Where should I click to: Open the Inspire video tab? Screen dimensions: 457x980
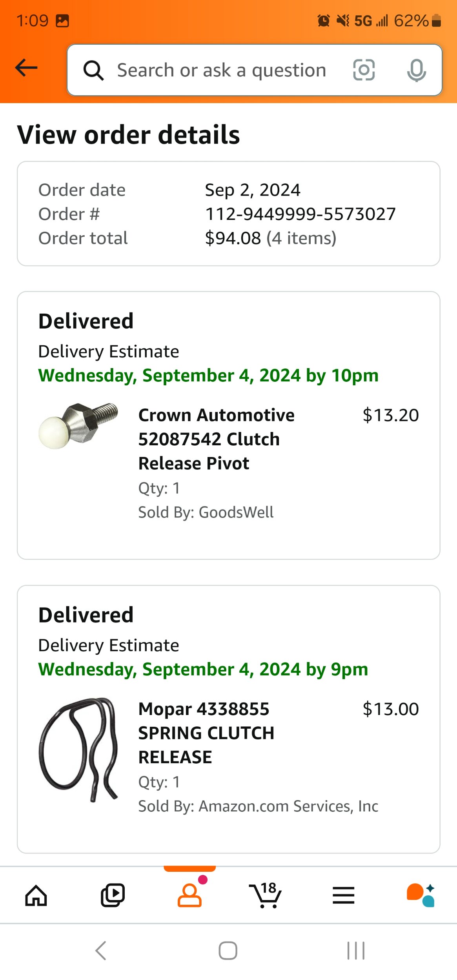[113, 896]
